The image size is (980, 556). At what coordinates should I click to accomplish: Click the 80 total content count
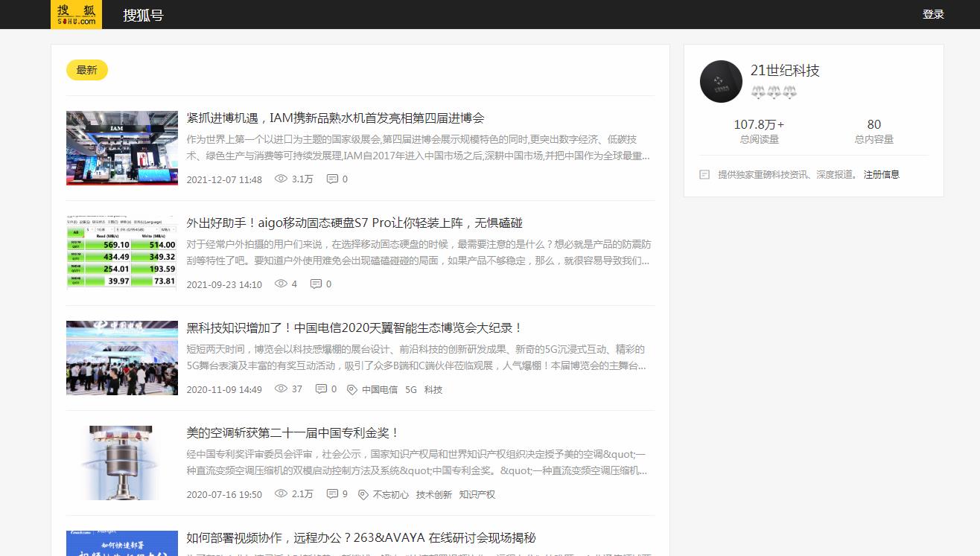[x=874, y=124]
